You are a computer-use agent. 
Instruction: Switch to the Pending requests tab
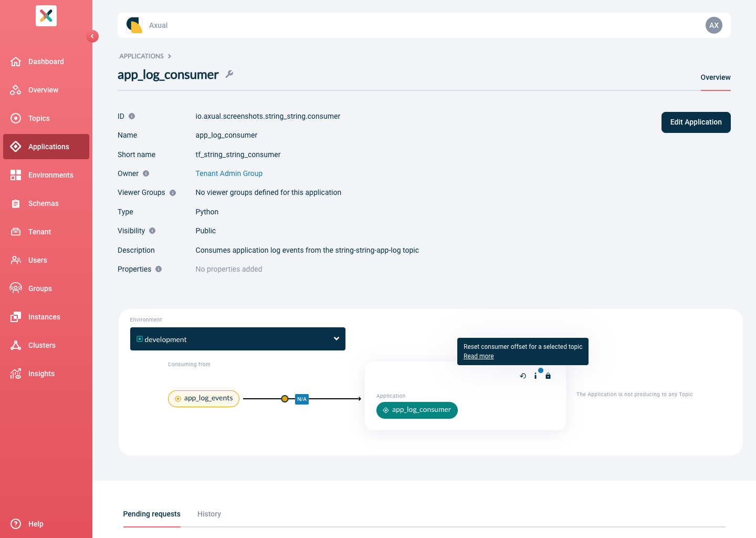[152, 514]
